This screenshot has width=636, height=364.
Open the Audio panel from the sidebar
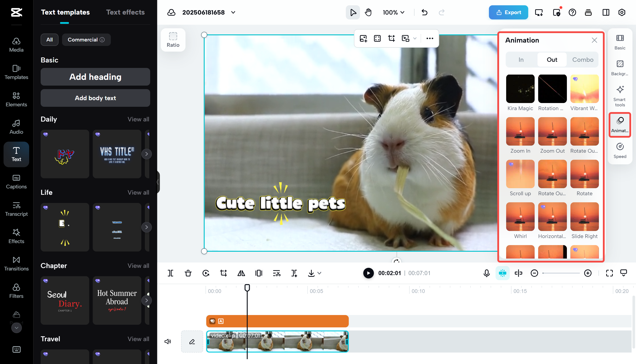click(x=16, y=126)
